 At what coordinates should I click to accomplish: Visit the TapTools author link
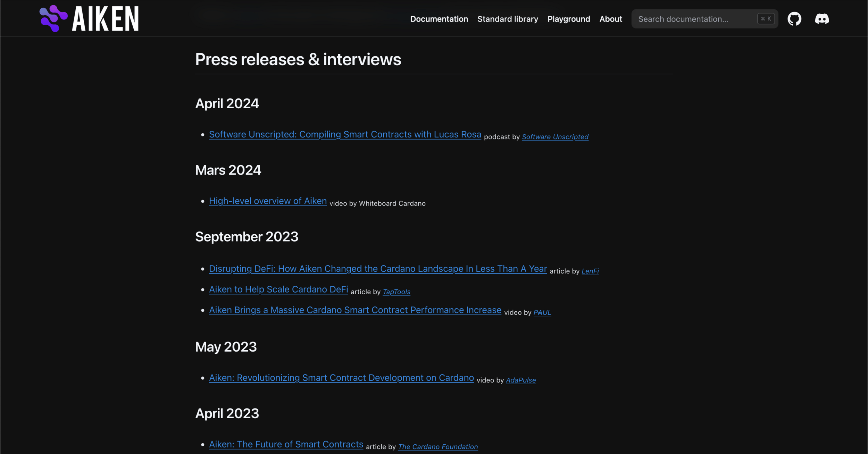point(396,292)
